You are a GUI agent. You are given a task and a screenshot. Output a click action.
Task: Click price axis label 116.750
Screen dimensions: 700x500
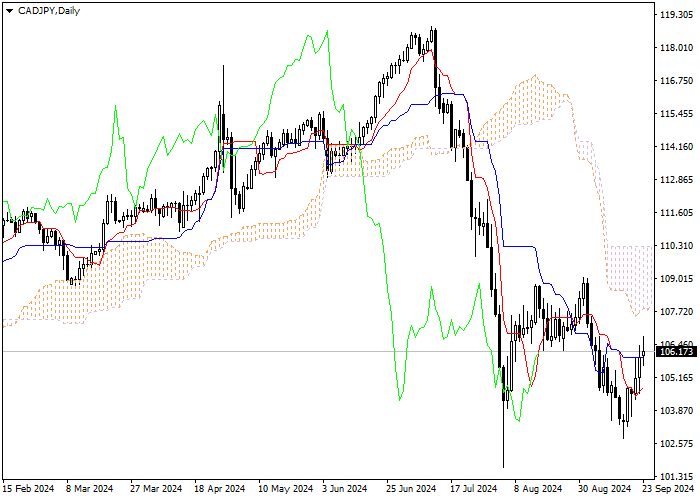coord(676,81)
